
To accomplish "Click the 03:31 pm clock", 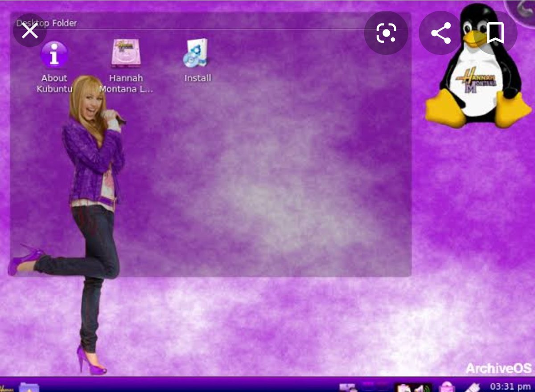I will (x=510, y=386).
